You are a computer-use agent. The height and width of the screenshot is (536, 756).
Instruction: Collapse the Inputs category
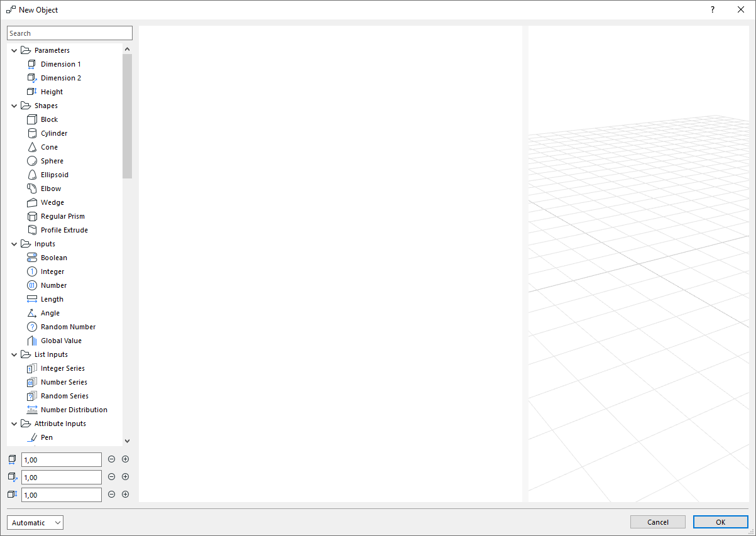pyautogui.click(x=14, y=243)
